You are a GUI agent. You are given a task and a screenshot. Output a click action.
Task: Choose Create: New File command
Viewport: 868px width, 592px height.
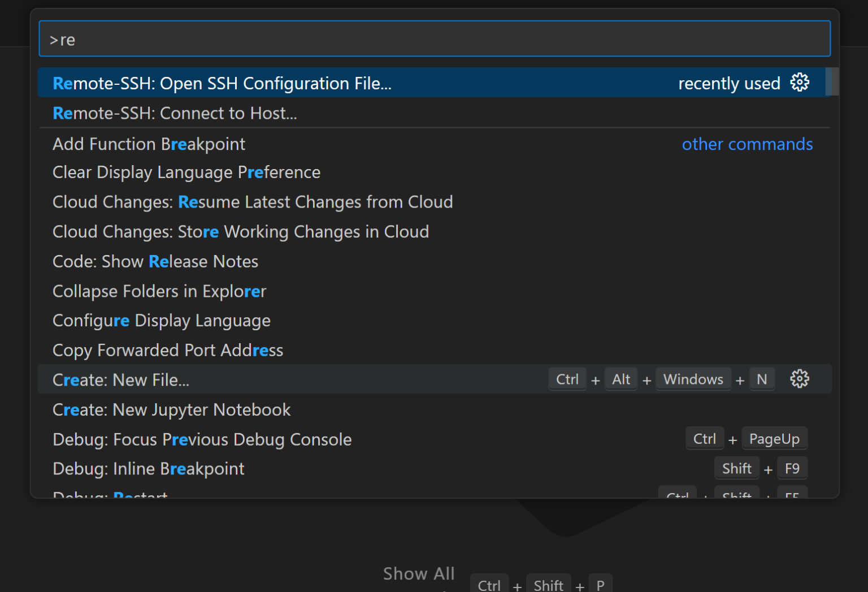point(121,379)
